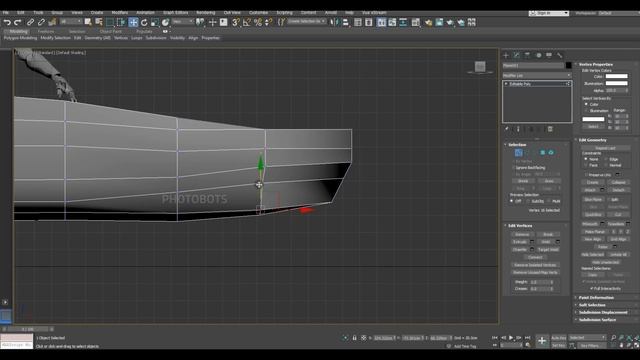Switch to the Create command panel tab

(506, 55)
